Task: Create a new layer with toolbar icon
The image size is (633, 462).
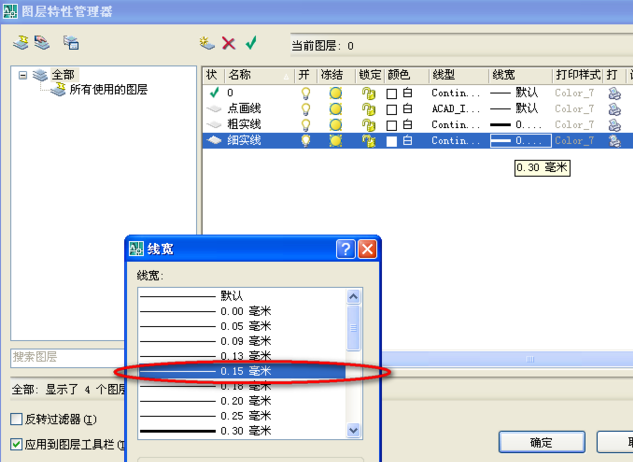Action: click(207, 43)
